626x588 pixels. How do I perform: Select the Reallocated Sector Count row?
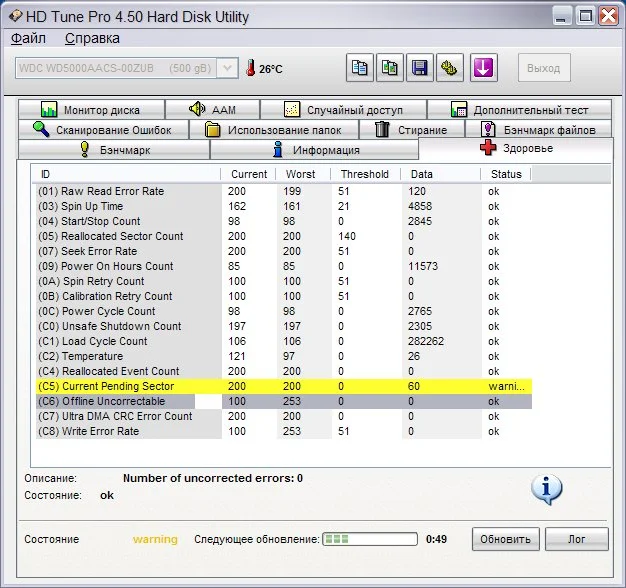[x=284, y=236]
